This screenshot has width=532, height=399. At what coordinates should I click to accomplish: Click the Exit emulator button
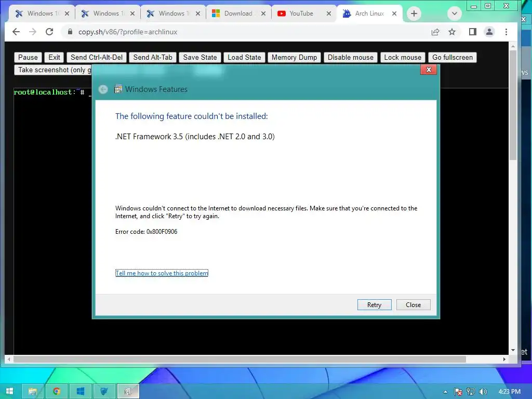[54, 57]
